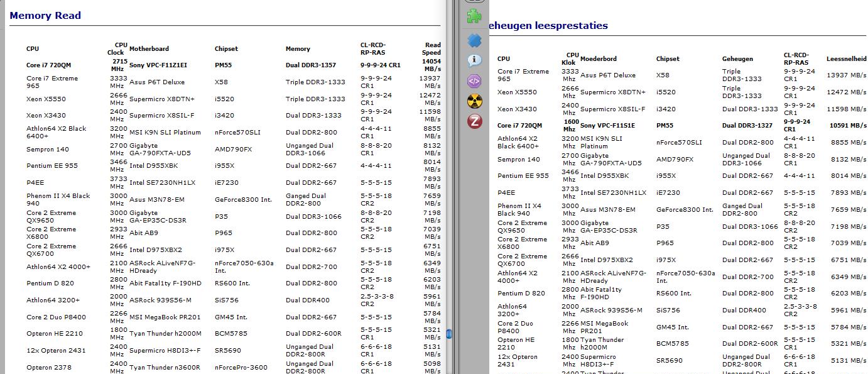This screenshot has width=868, height=374.
Task: Click "Asus P6T Deluxe" in the left window
Action: pos(157,82)
